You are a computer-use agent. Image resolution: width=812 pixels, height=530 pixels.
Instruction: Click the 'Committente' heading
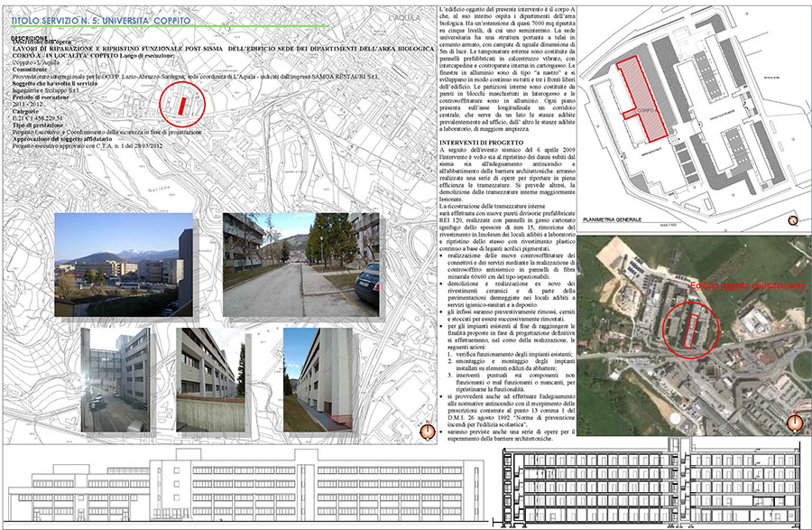tap(30, 70)
